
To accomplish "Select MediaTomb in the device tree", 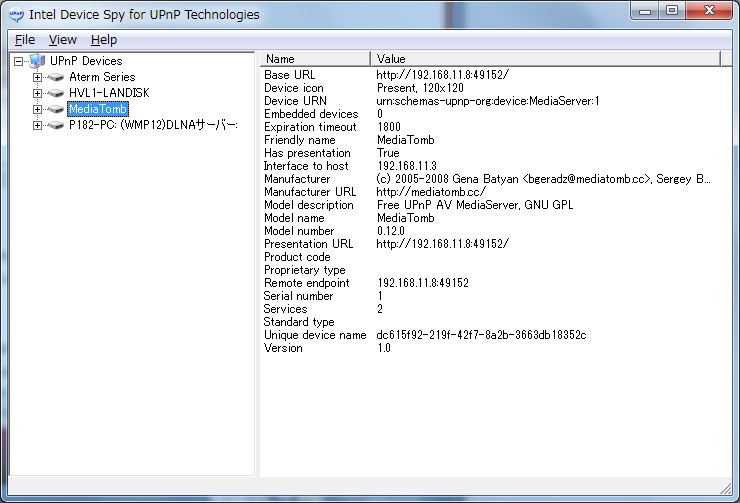I will [98, 109].
